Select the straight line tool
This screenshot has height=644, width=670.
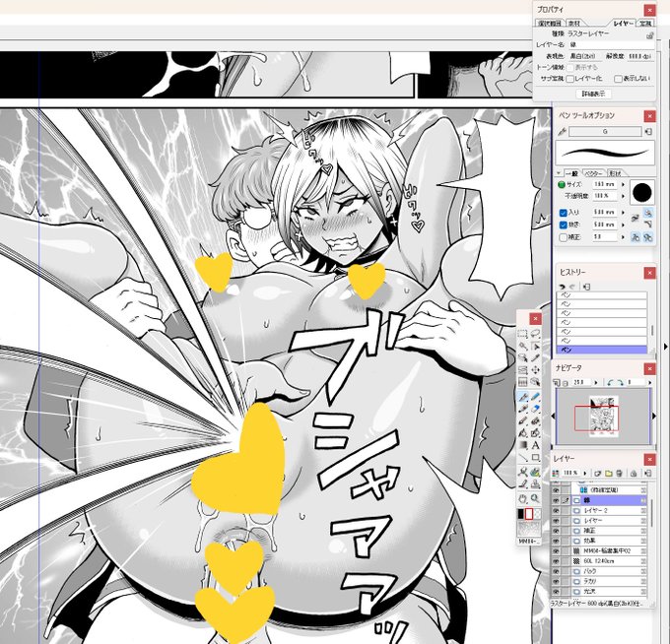coord(522,457)
